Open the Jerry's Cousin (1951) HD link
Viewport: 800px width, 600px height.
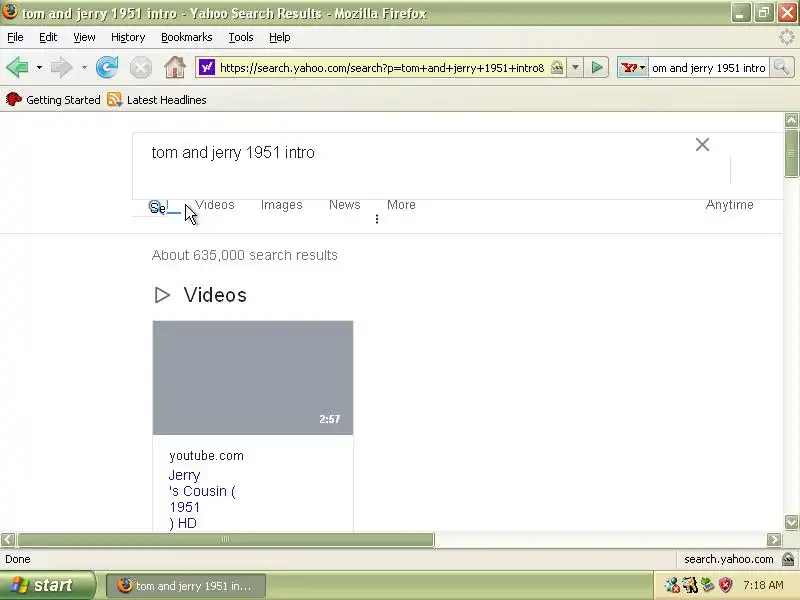[x=202, y=499]
